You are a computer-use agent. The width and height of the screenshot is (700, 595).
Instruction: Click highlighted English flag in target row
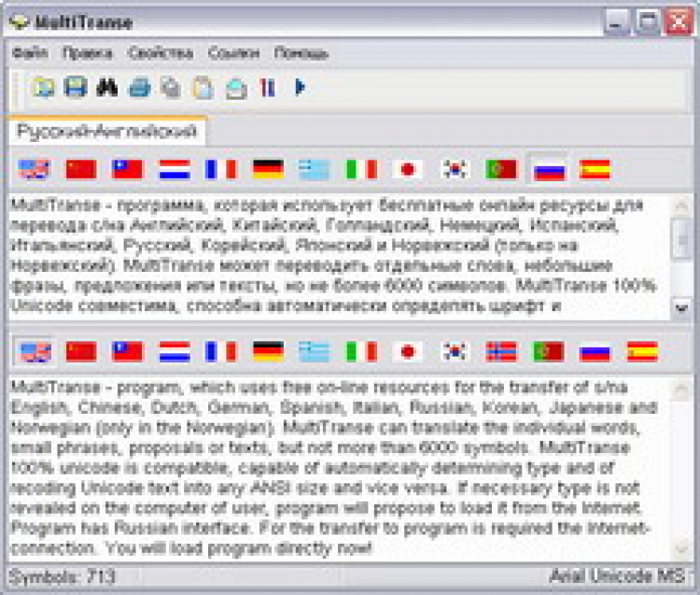tap(35, 352)
